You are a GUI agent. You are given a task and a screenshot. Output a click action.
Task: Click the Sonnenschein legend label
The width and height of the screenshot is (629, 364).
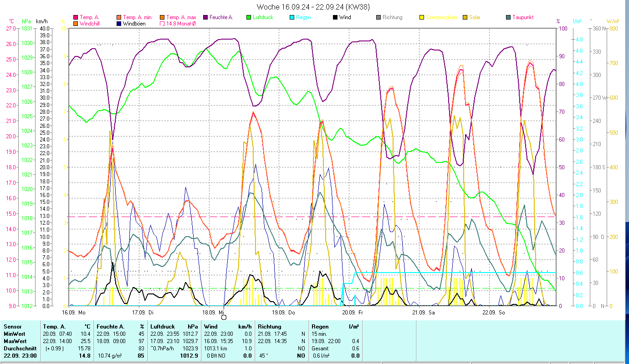pos(441,17)
